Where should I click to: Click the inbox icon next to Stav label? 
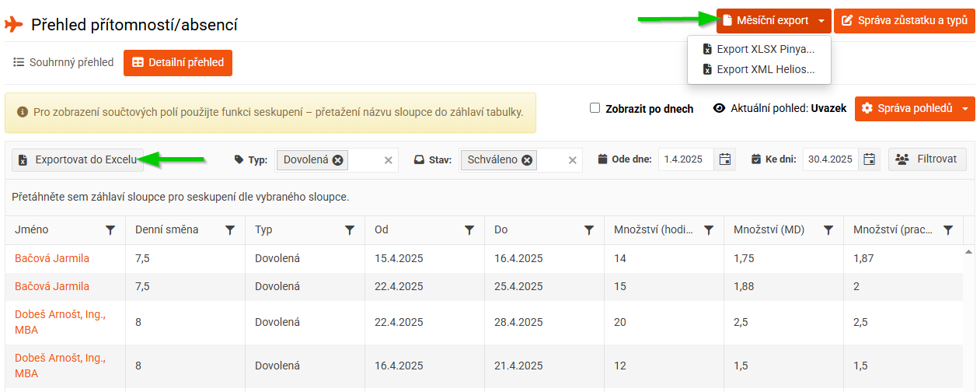coord(418,159)
